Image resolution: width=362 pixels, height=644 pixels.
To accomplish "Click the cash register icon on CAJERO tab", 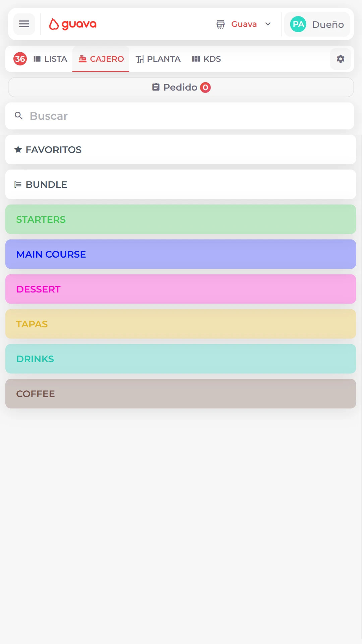I will pos(81,59).
